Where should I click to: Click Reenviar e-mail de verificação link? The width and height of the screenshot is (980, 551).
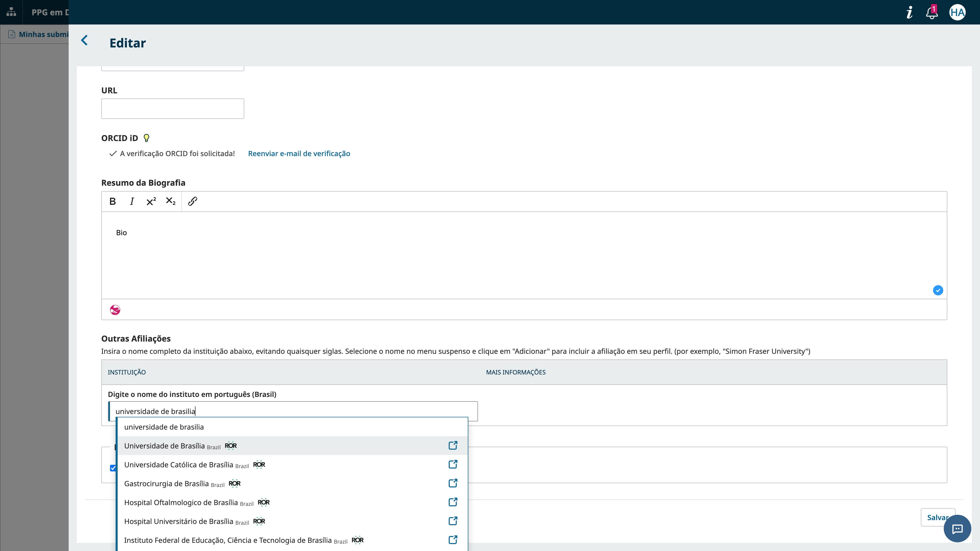[299, 154]
